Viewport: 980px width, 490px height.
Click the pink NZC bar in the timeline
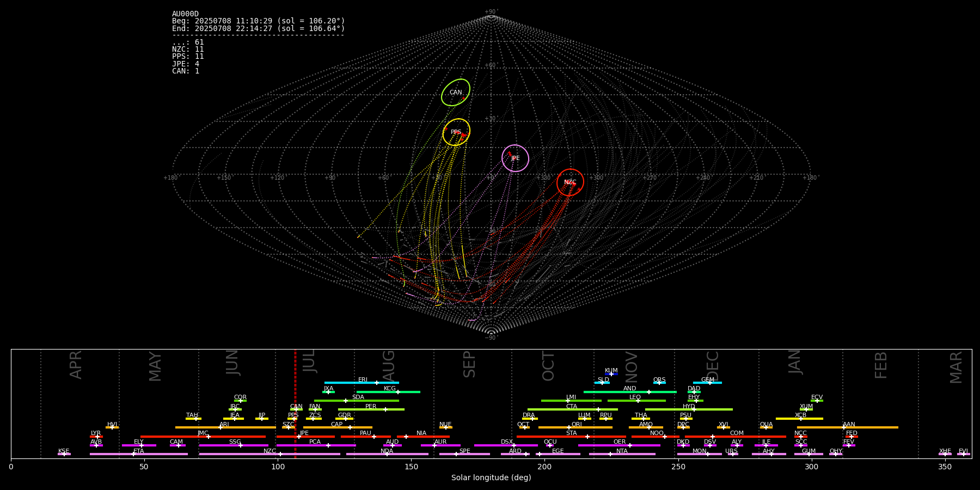pos(269,454)
